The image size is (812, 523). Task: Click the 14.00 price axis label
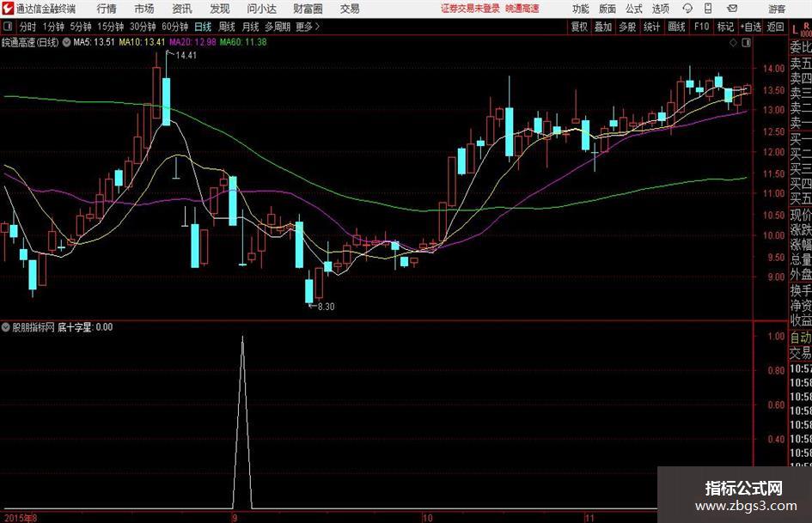coord(773,69)
